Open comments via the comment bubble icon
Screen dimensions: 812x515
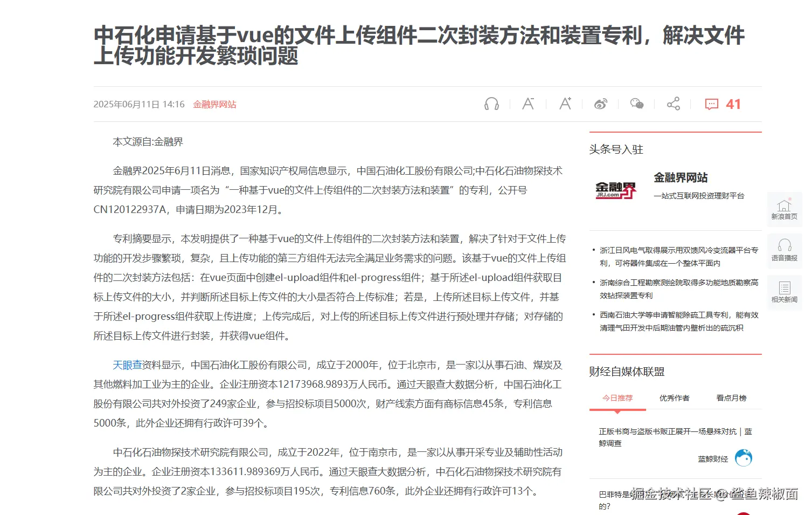711,104
